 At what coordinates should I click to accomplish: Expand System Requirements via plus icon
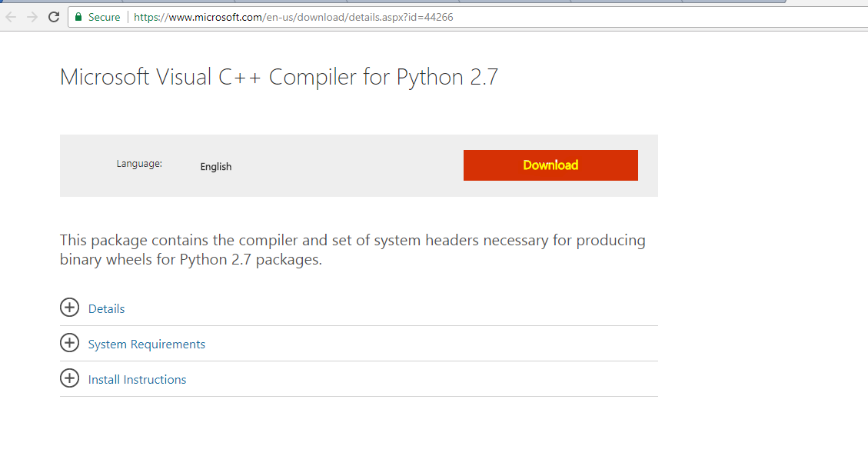pos(69,342)
